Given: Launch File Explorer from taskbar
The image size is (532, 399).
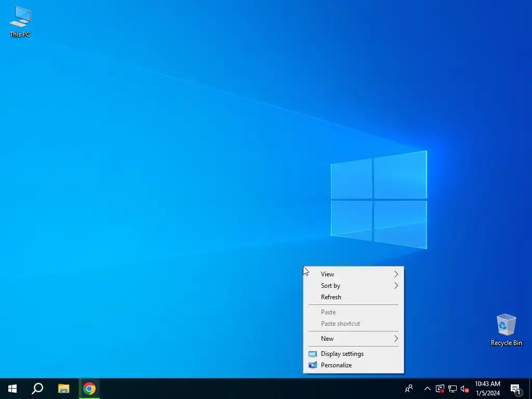Looking at the screenshot, I should point(63,389).
